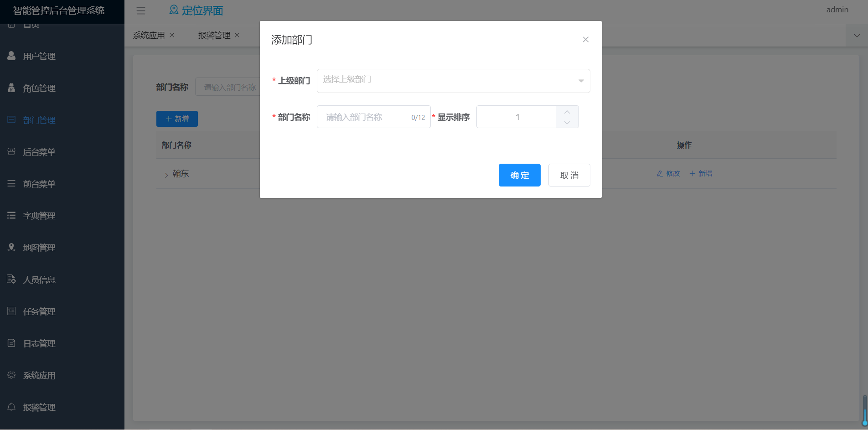This screenshot has height=430, width=868.
Task: Decrease the 显示排序 display order value
Action: pyautogui.click(x=567, y=122)
